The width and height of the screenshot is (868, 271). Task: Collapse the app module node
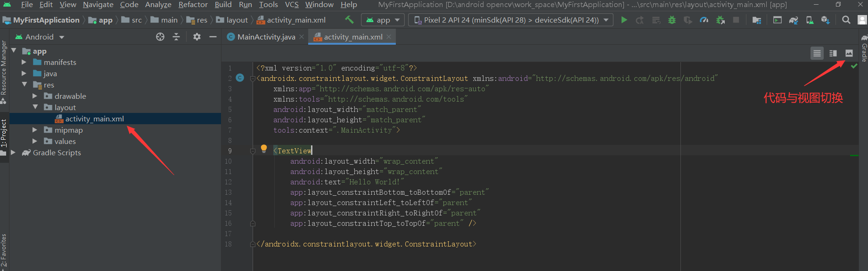click(x=14, y=51)
